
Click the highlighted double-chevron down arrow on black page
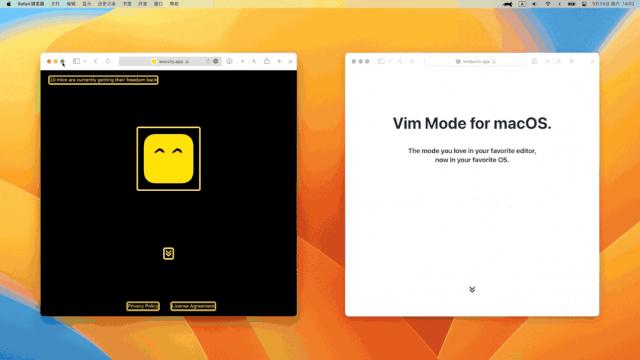(x=169, y=253)
